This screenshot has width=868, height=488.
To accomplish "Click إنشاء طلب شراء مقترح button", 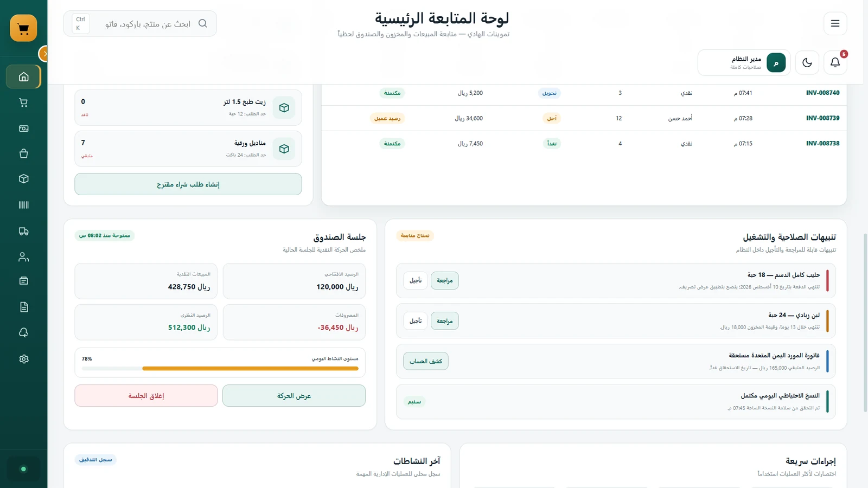I will pyautogui.click(x=188, y=184).
